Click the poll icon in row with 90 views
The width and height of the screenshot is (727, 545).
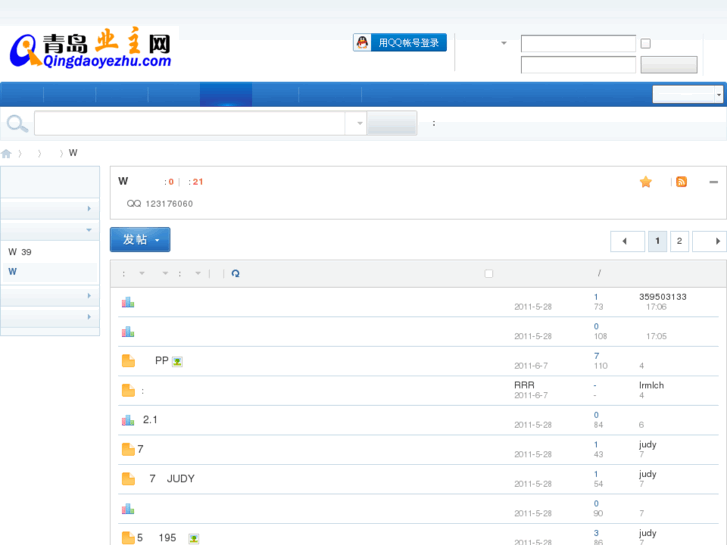click(x=128, y=509)
